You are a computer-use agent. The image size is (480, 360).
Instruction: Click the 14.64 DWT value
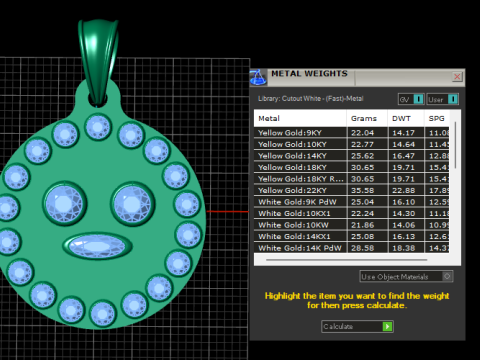(403, 144)
